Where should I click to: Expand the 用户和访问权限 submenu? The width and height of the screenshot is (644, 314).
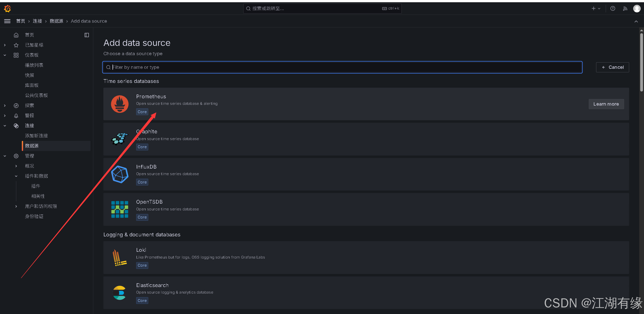coord(16,206)
